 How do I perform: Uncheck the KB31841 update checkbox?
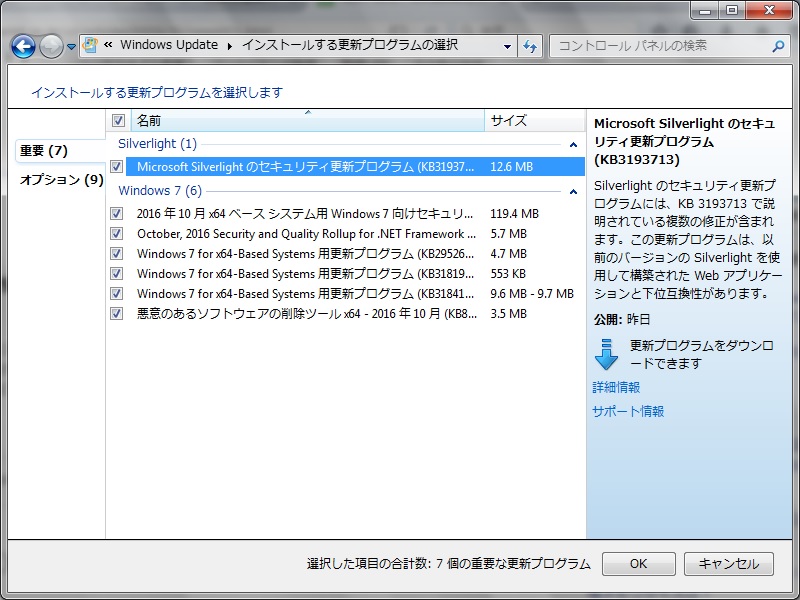point(116,293)
